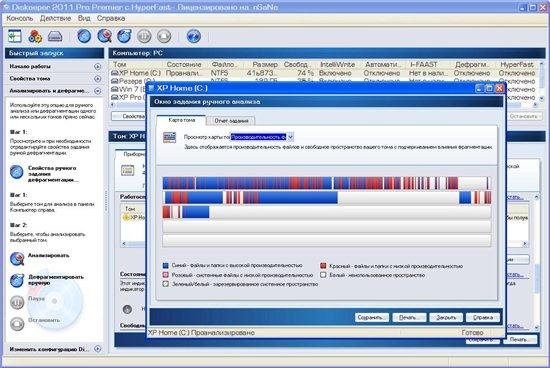This screenshot has width=550, height=368.
Task: Click the Состояние column header
Action: pyautogui.click(x=184, y=65)
